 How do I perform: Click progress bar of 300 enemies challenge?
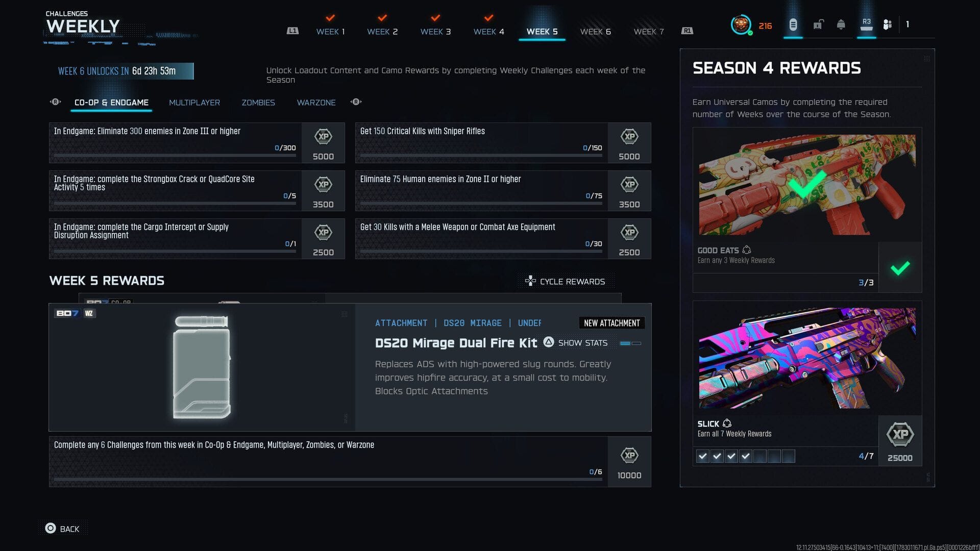[x=175, y=156]
